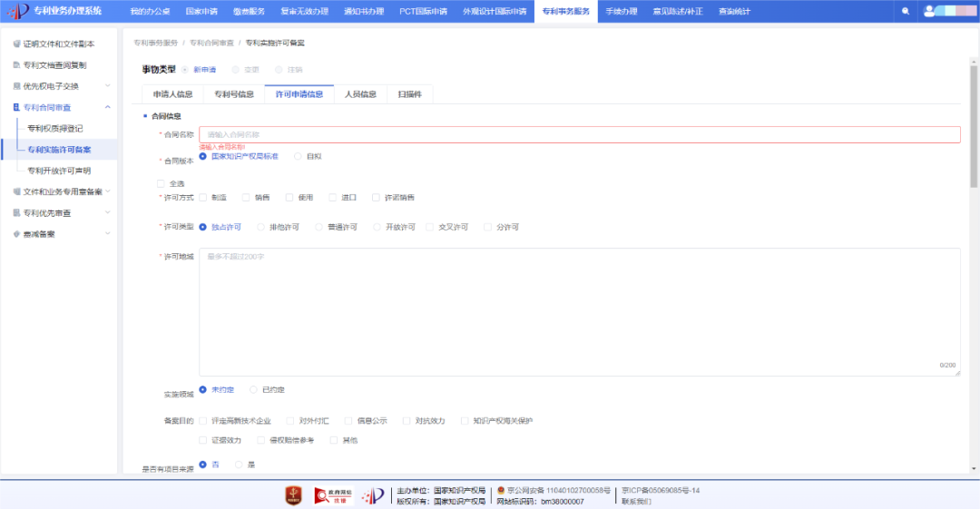Viewport: 980px width, 509px height.
Task: Open 手续办理 top menu
Action: click(622, 11)
